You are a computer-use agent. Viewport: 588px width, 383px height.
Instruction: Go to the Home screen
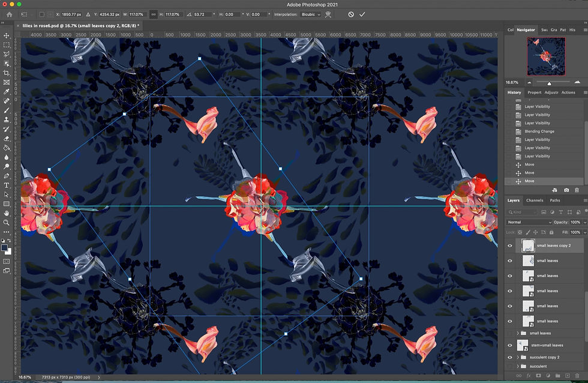coord(9,14)
